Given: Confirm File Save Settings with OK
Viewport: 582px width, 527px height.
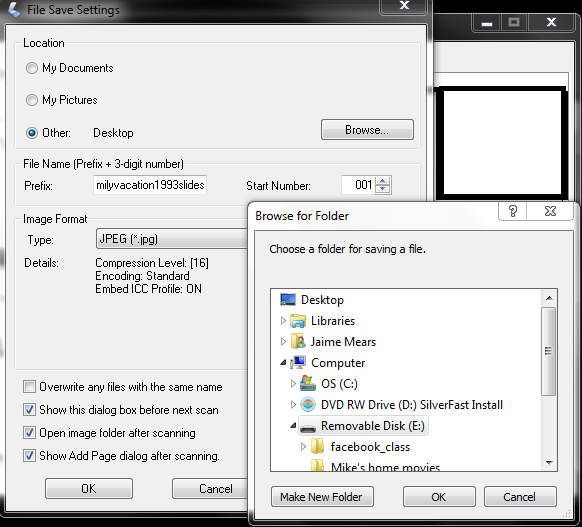Looking at the screenshot, I should (89, 488).
